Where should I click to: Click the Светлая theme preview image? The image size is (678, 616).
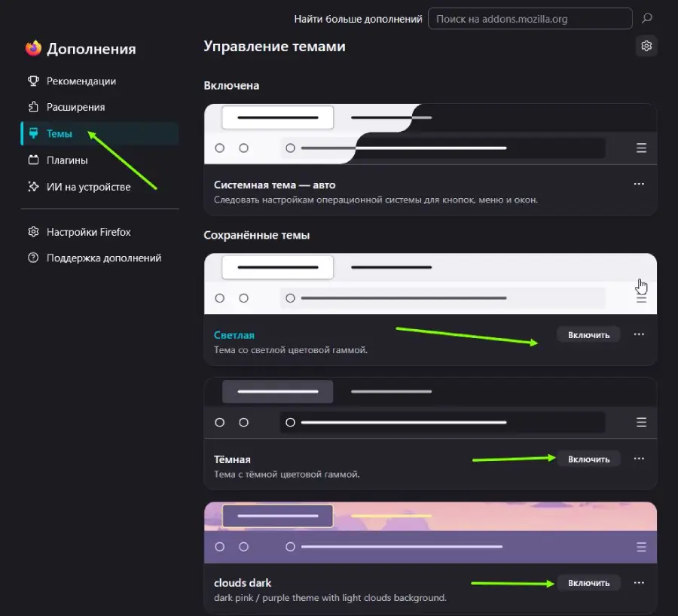[430, 284]
